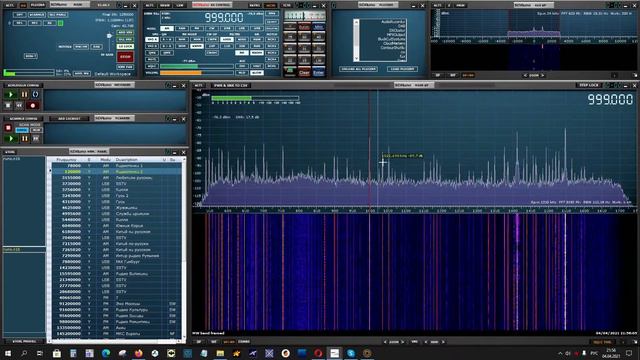
Task: Switch Main SP to COMBO view
Action: [x=244, y=342]
